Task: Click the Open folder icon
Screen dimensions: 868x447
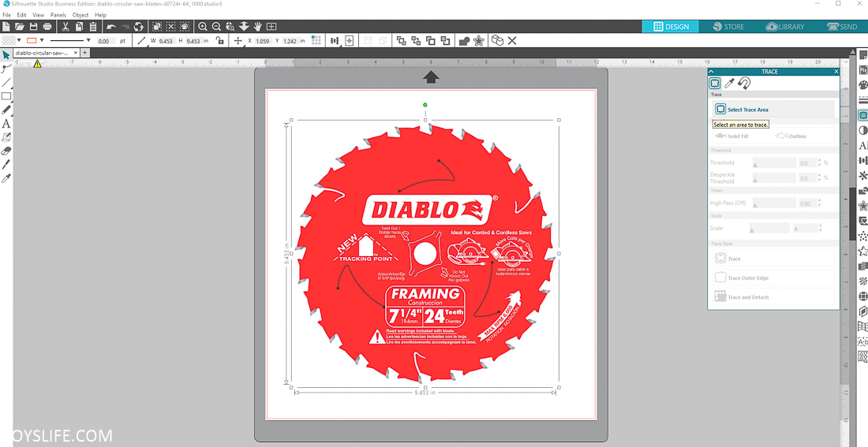Action: 20,27
